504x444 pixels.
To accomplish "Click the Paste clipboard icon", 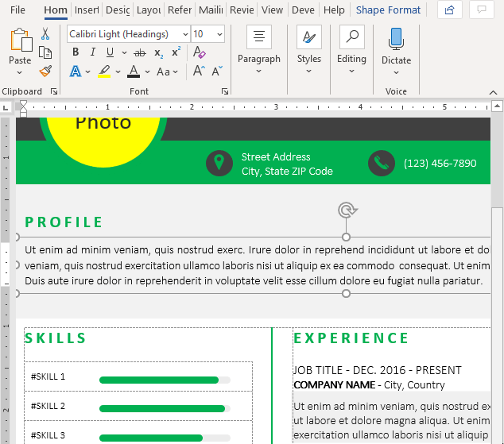I will (21, 41).
